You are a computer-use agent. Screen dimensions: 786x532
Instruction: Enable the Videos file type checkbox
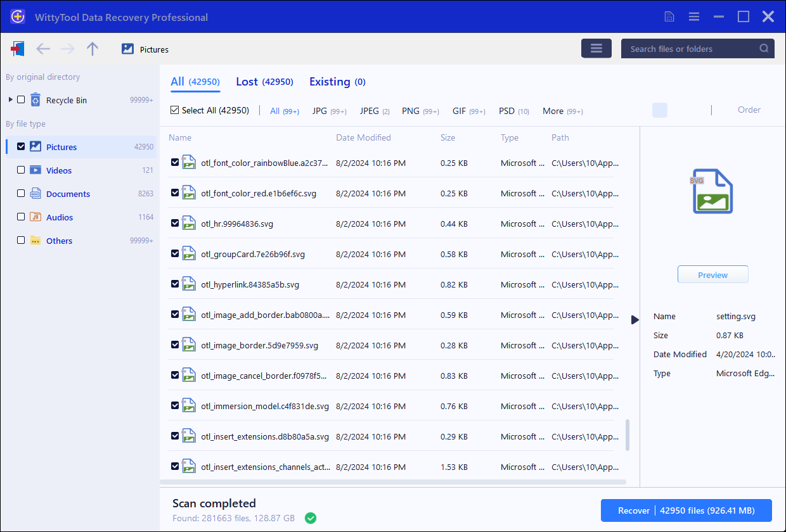point(21,170)
